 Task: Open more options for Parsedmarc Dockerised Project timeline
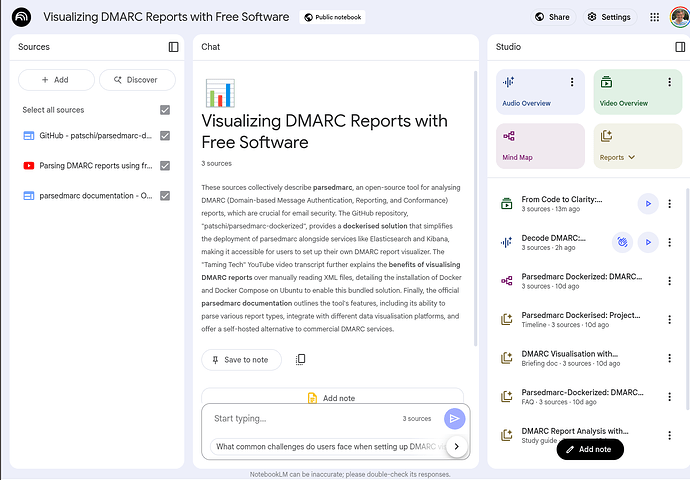click(669, 319)
